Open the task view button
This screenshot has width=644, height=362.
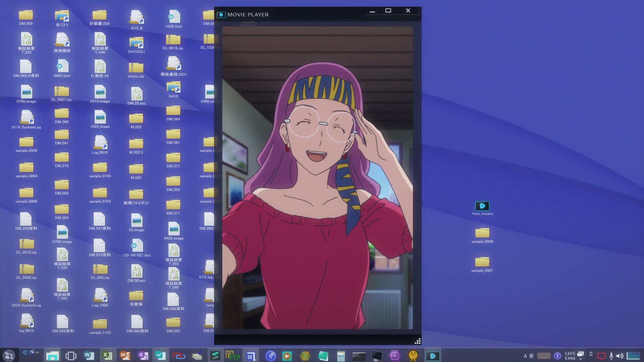[71, 356]
